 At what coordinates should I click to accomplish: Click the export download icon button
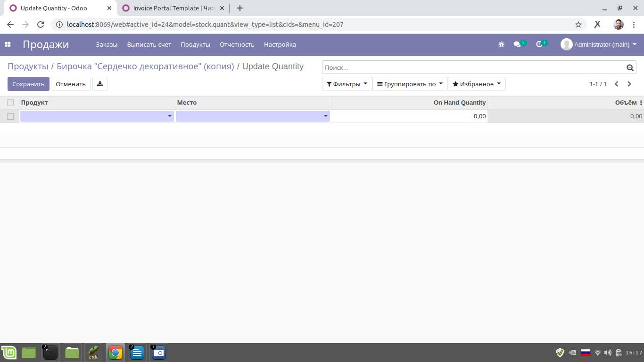[x=100, y=84]
